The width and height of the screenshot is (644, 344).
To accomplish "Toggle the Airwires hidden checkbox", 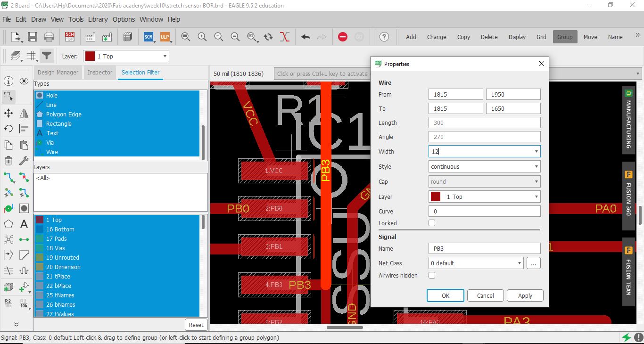I will 432,275.
